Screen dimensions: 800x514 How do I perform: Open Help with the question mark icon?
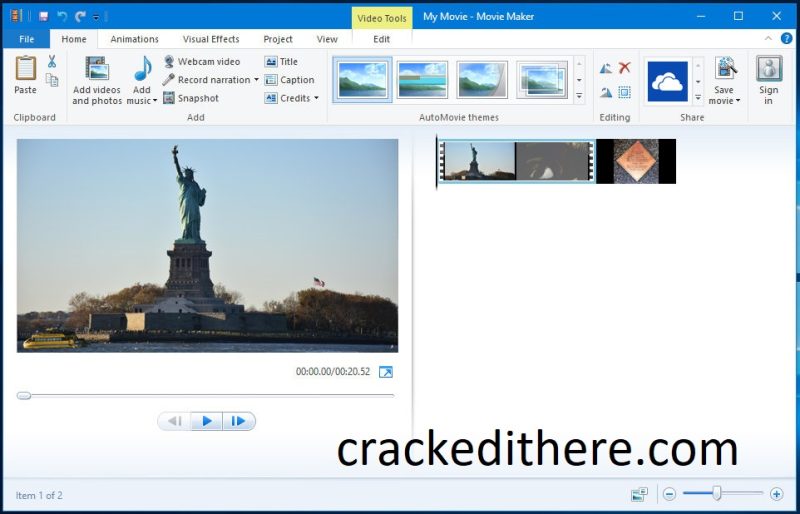[x=787, y=39]
